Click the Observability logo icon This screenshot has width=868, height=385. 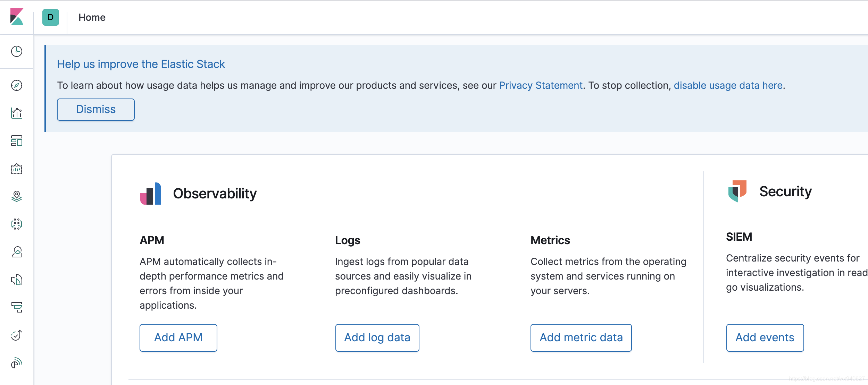coord(151,194)
